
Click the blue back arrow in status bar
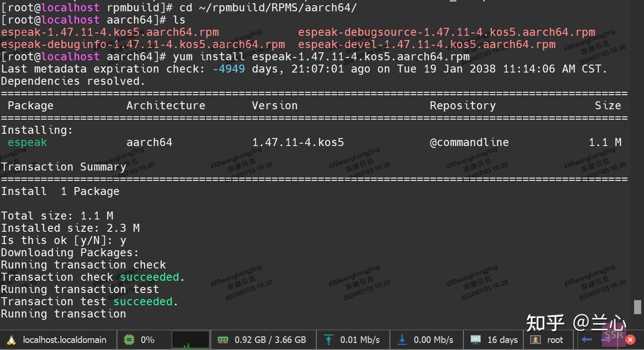586,339
